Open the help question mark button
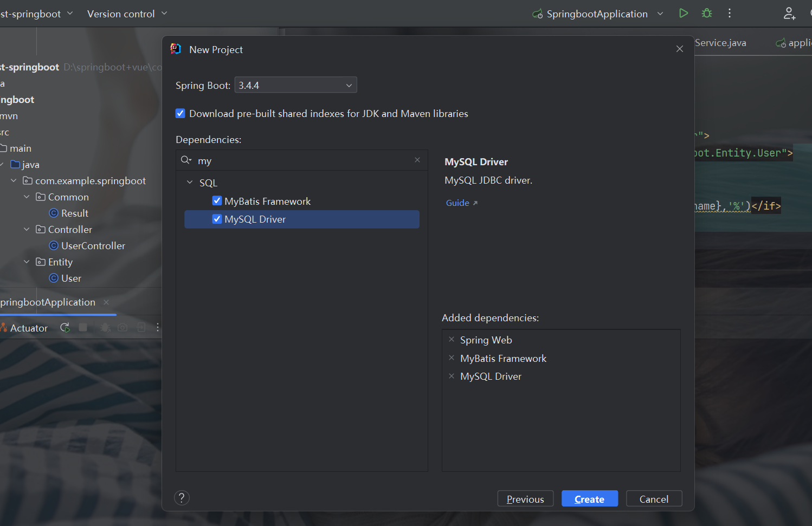The height and width of the screenshot is (526, 812). coord(182,498)
